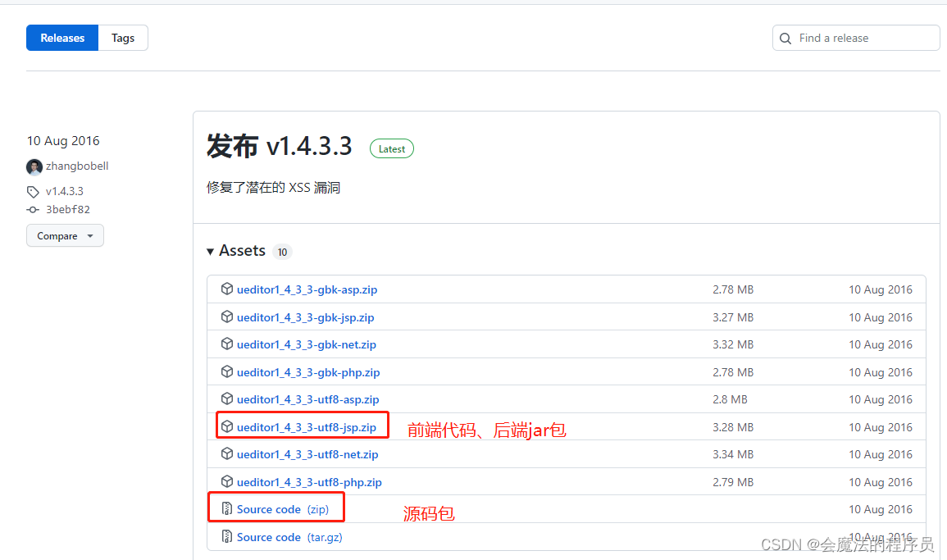Click package icon for utf8-asp.zip
Viewport: 947px width, 560px height.
(227, 398)
